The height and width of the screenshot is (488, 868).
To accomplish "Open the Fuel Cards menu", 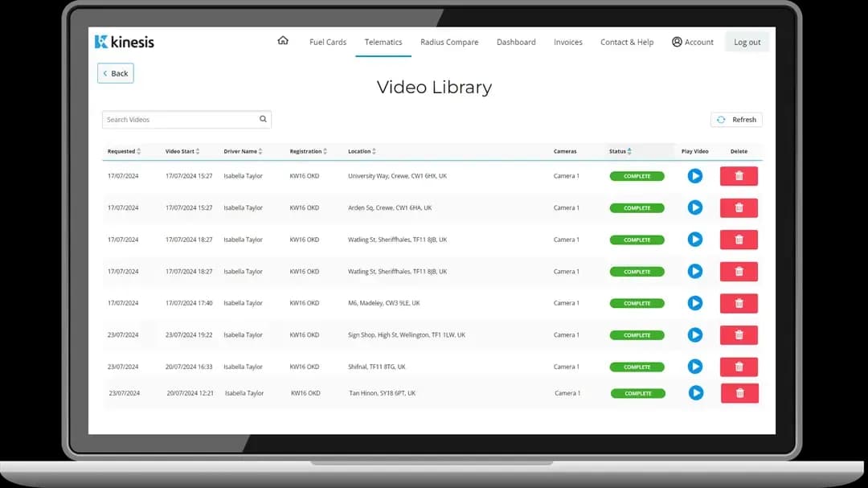I will [328, 42].
